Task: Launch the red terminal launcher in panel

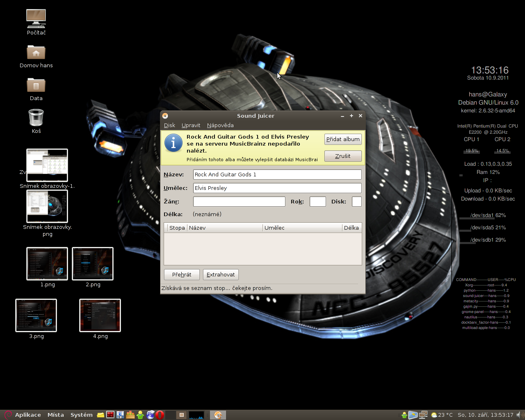Action: pyautogui.click(x=110, y=415)
